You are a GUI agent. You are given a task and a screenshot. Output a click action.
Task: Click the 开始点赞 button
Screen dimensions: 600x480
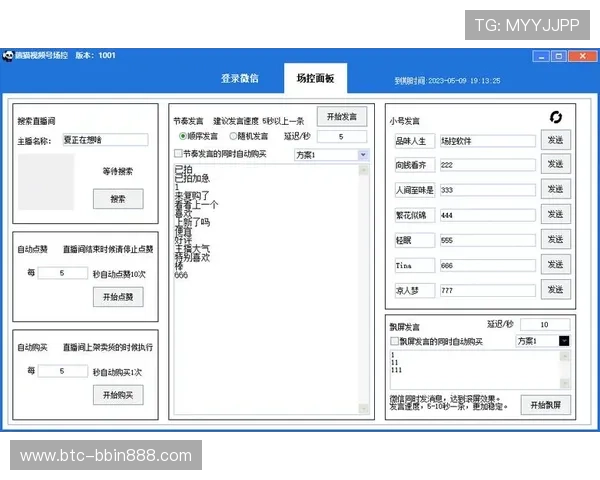[118, 297]
